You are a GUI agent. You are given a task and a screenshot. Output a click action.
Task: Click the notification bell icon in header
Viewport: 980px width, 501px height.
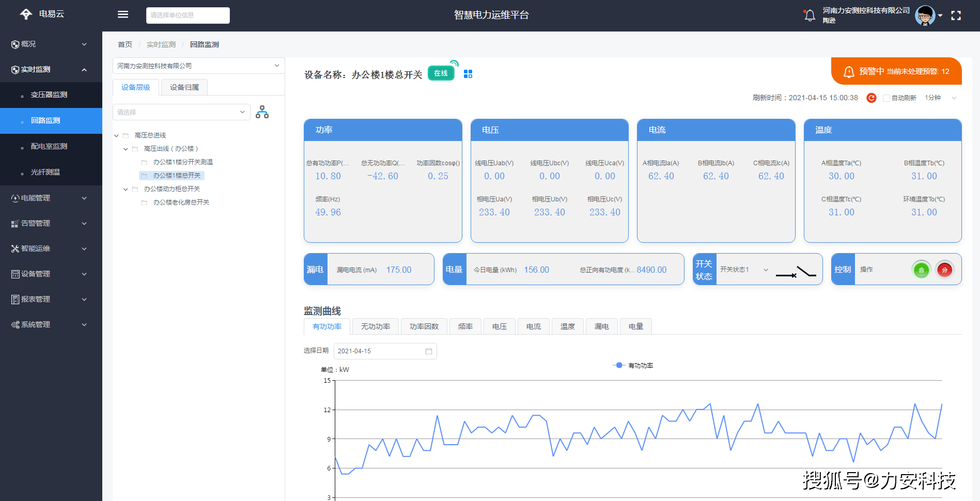click(809, 14)
